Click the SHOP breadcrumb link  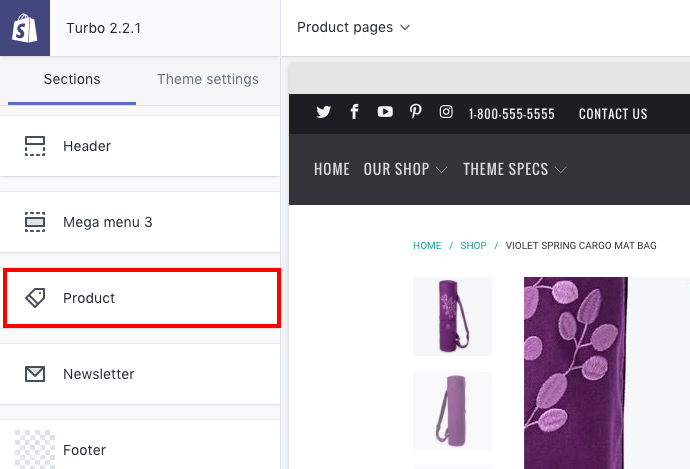(473, 246)
